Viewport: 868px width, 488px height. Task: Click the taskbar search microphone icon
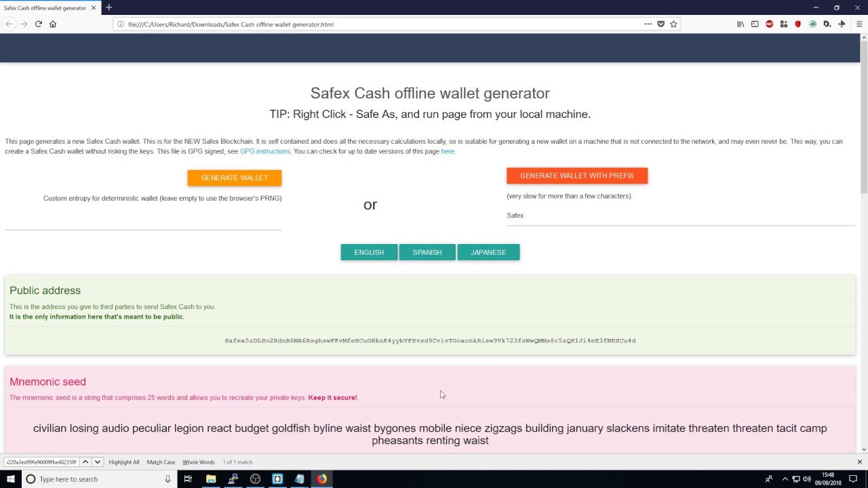(x=167, y=479)
